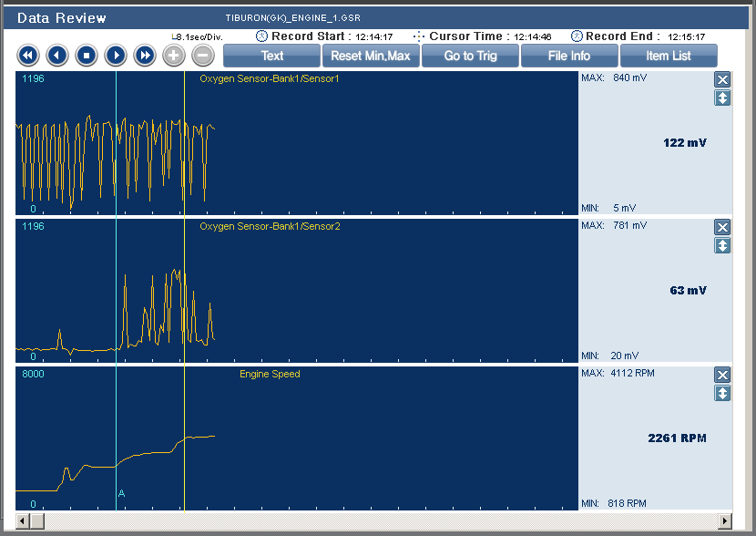Close the Oxygen Sensor-Bank1/Sensor1 graph

pyautogui.click(x=722, y=79)
